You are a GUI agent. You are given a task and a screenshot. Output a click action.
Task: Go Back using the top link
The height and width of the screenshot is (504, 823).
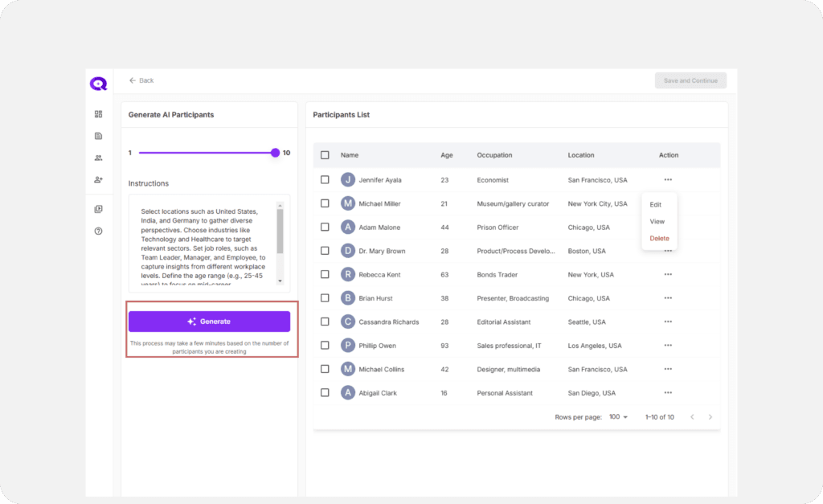click(x=141, y=80)
